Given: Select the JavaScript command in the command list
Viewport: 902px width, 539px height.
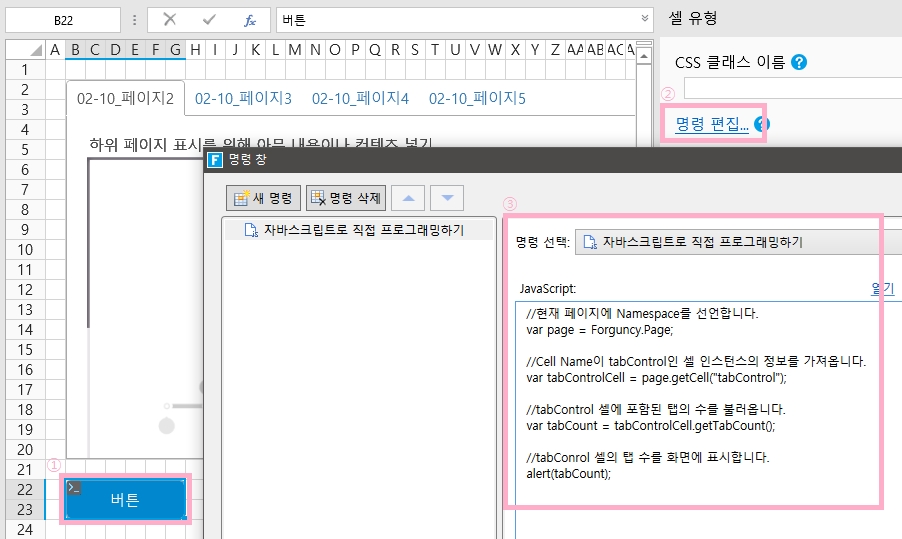Looking at the screenshot, I should click(354, 230).
